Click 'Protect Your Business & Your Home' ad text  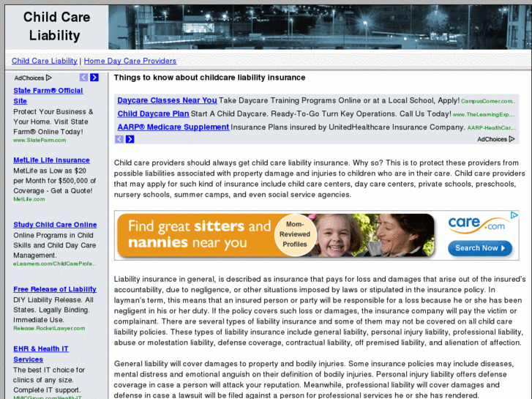click(53, 122)
